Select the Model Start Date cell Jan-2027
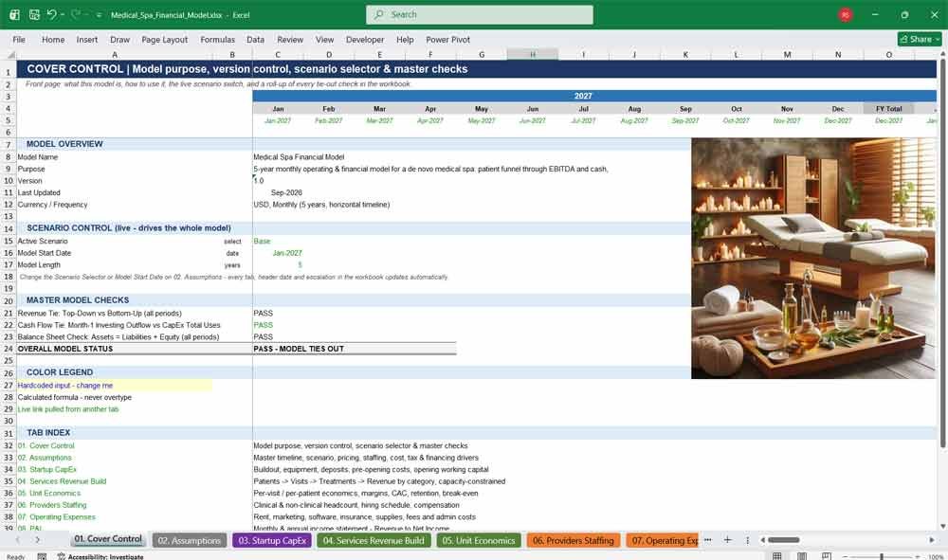 pyautogui.click(x=278, y=253)
